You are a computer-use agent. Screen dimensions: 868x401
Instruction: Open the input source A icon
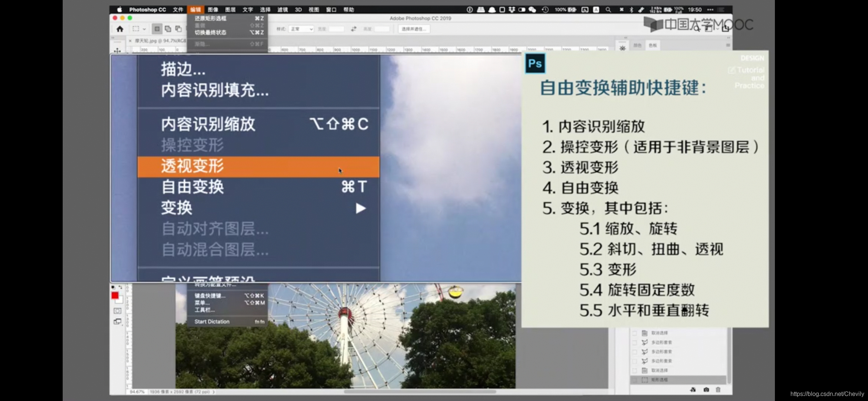(x=596, y=10)
